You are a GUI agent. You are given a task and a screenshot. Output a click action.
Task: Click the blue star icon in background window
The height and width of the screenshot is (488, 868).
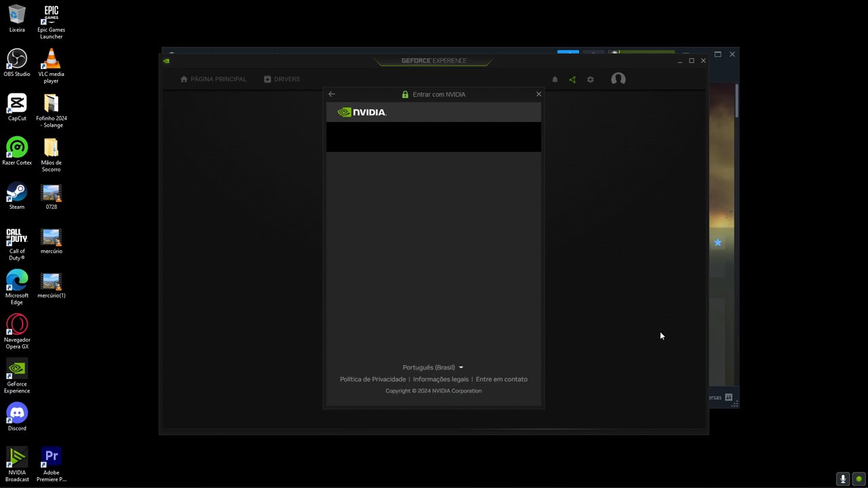click(717, 243)
